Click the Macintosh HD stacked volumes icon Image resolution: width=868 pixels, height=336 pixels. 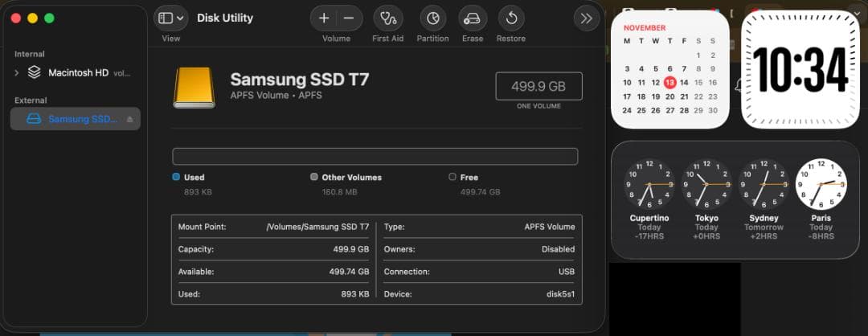pyautogui.click(x=35, y=72)
